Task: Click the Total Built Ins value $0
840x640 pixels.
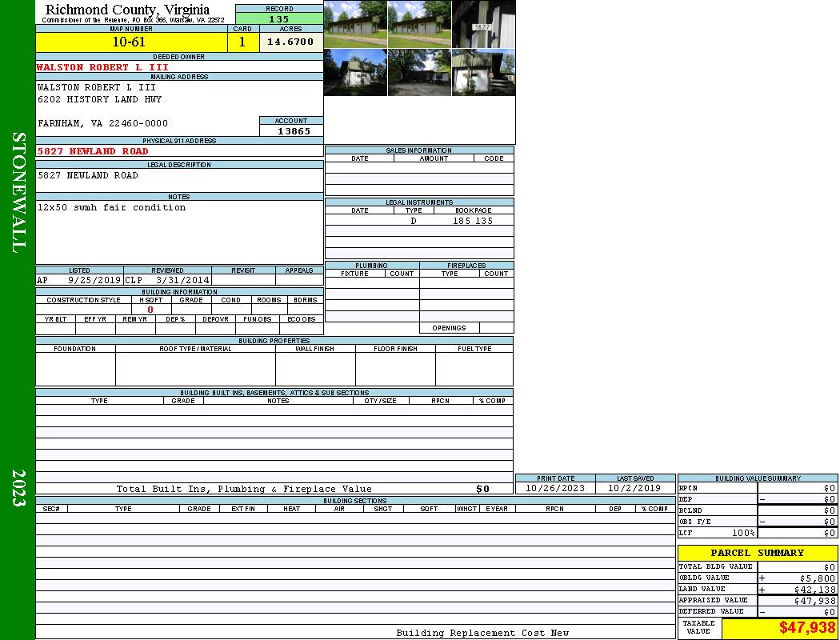Action: [482, 489]
